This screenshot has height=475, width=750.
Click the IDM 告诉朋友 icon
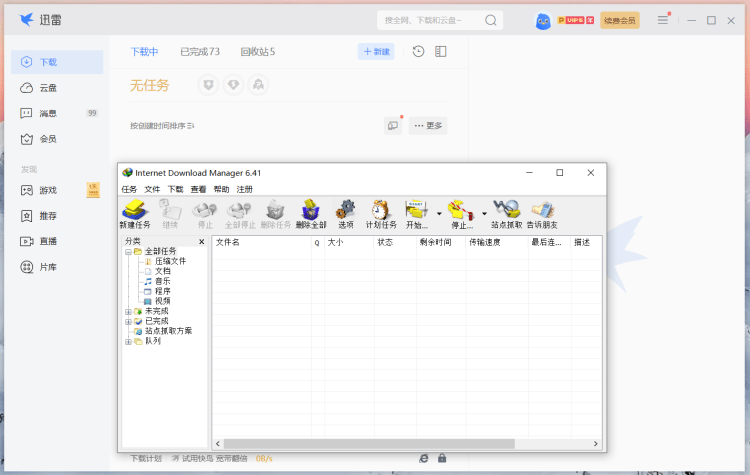tap(542, 214)
